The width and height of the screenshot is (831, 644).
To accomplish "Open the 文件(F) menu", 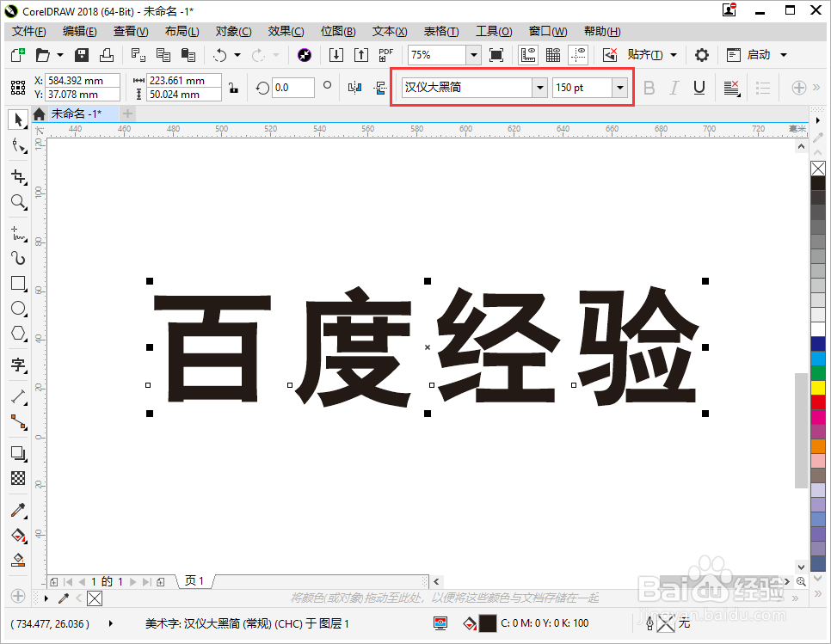I will (28, 31).
